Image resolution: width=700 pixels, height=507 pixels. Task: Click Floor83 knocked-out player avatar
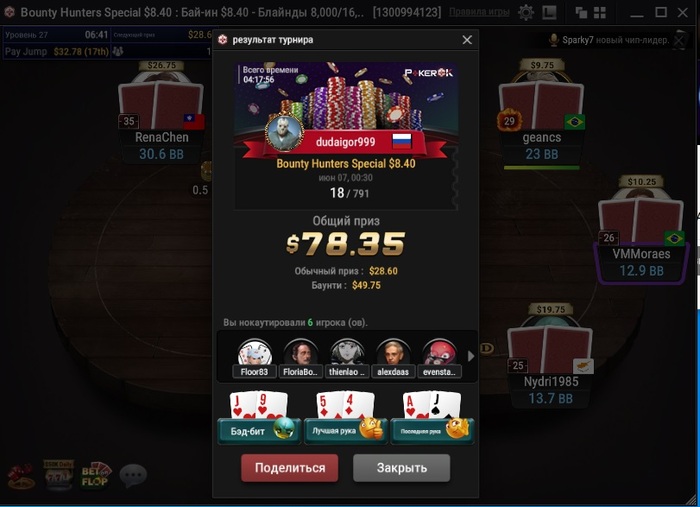tap(254, 352)
